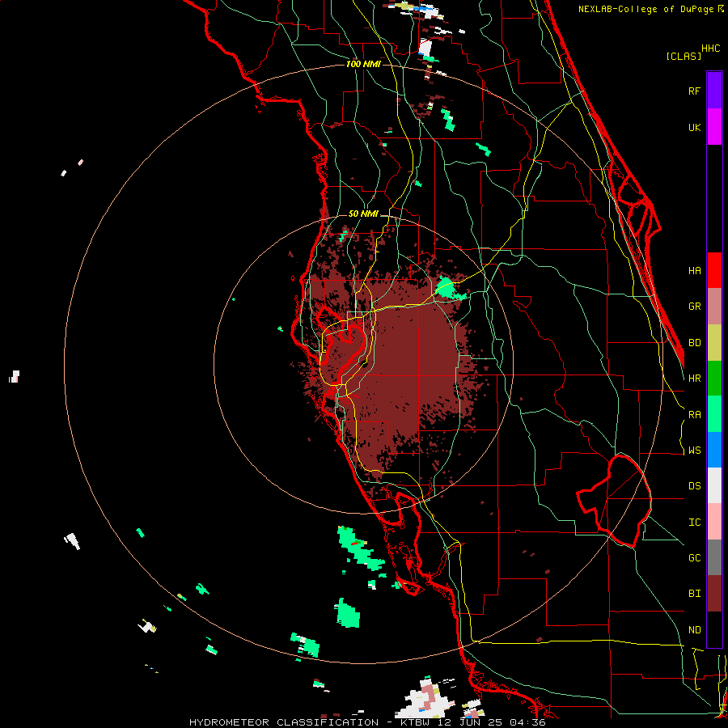Screen dimensions: 728x728
Task: Click the BI dark red legend swatch
Action: click(x=714, y=594)
